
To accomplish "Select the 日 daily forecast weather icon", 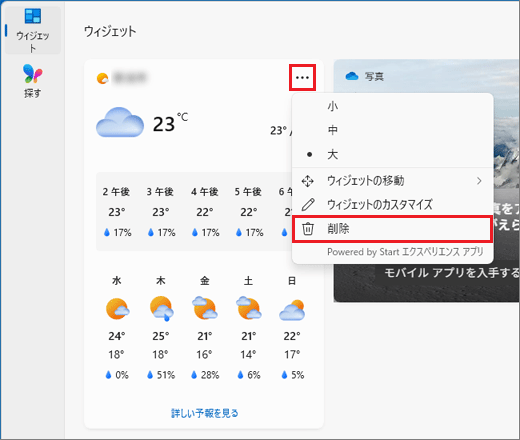I will click(292, 310).
